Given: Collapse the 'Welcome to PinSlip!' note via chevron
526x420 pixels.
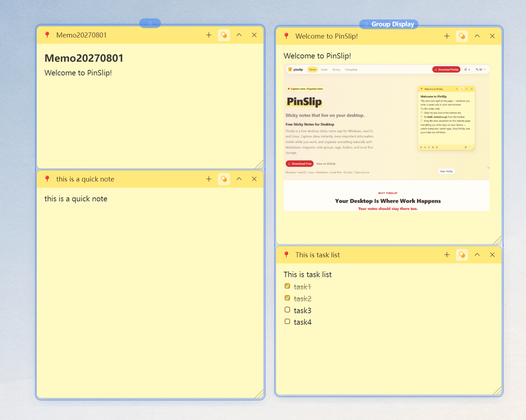Looking at the screenshot, I should click(x=477, y=36).
